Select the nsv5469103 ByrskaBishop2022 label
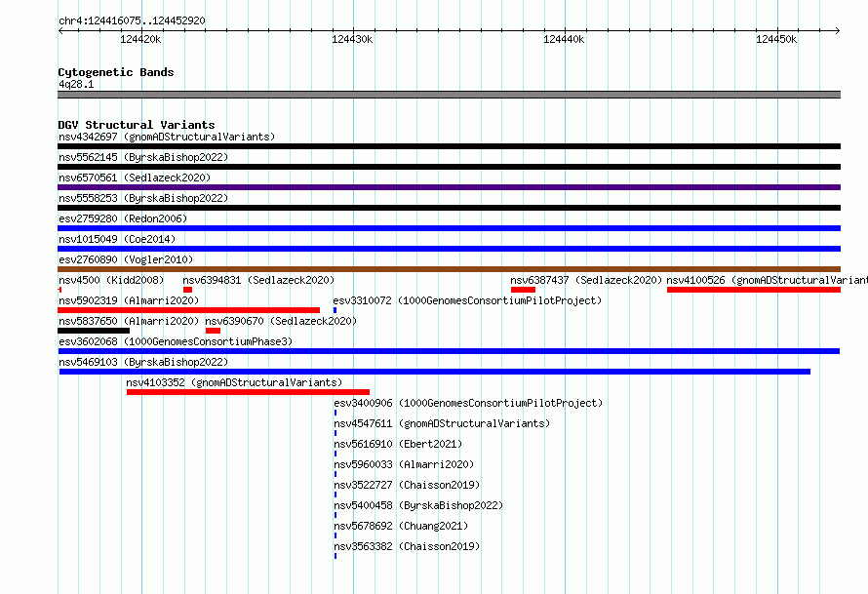 pos(143,362)
